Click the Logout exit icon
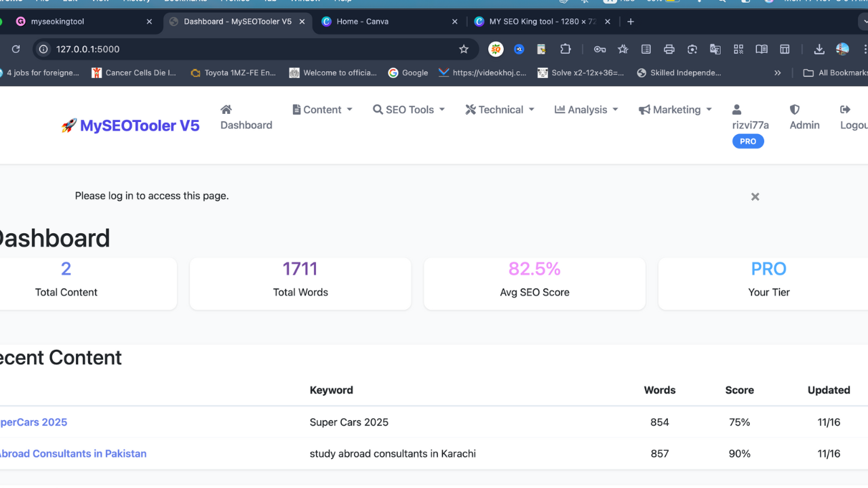Viewport: 868px width, 488px height. click(x=846, y=109)
